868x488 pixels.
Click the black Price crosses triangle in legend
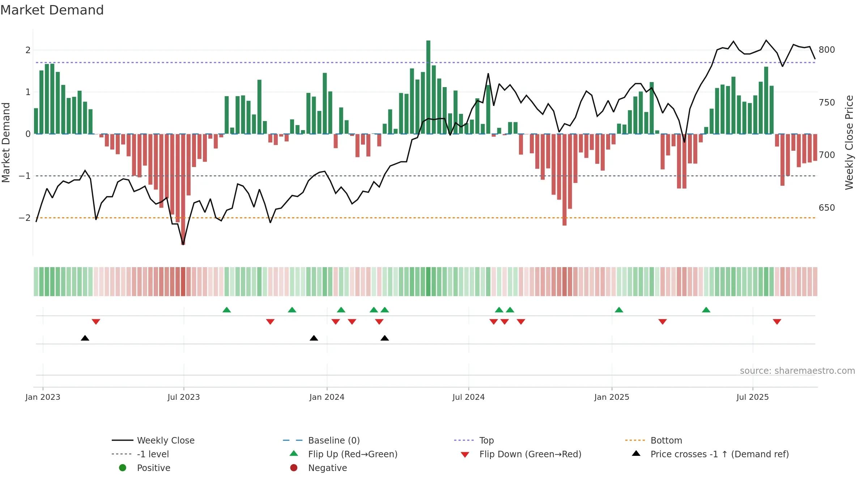coord(636,453)
